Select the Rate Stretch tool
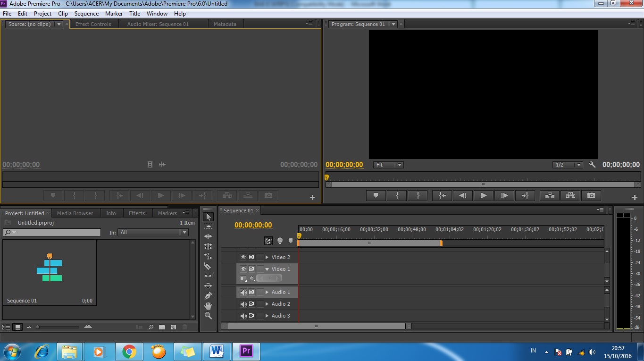Image resolution: width=644 pixels, height=361 pixels. pyautogui.click(x=208, y=256)
